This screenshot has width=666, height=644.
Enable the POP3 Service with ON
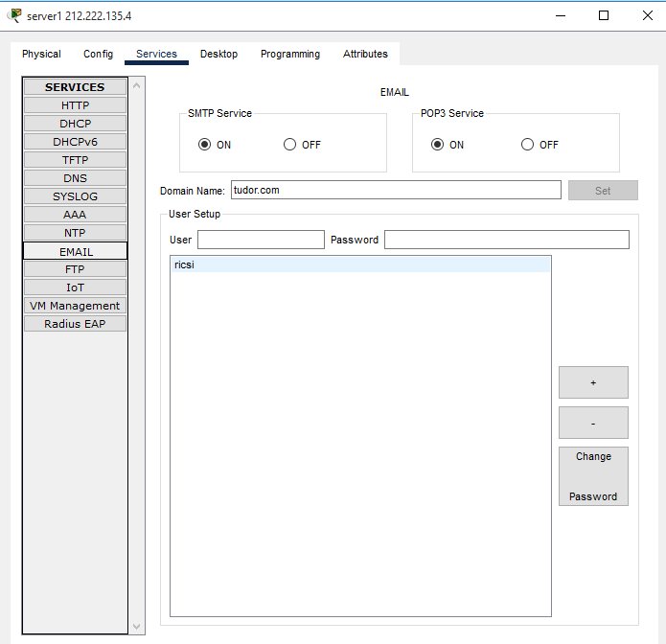438,145
